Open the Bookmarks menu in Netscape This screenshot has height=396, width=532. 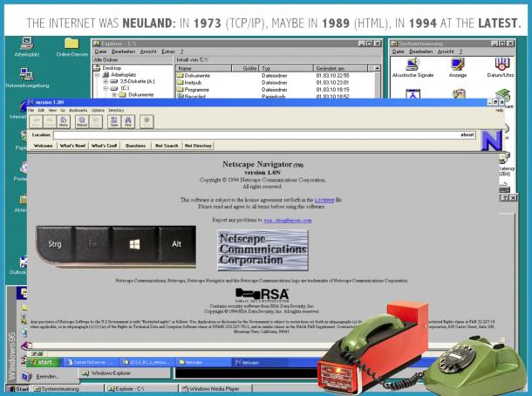[x=77, y=111]
